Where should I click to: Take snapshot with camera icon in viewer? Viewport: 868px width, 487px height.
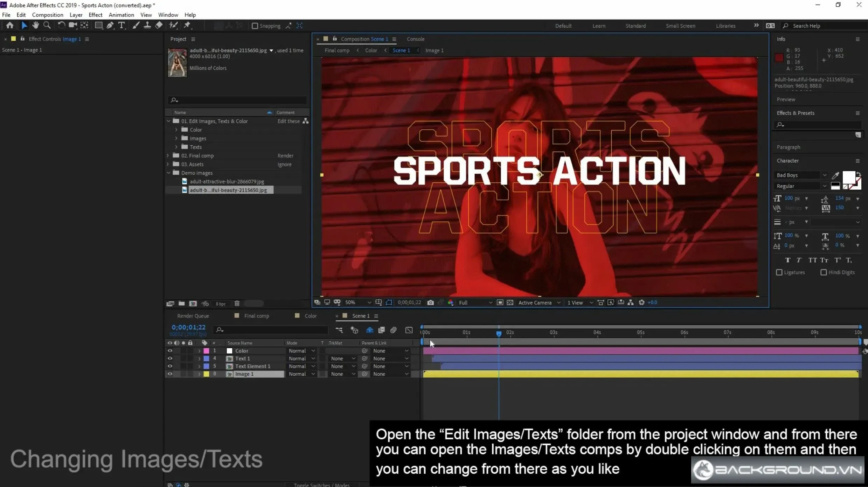431,302
